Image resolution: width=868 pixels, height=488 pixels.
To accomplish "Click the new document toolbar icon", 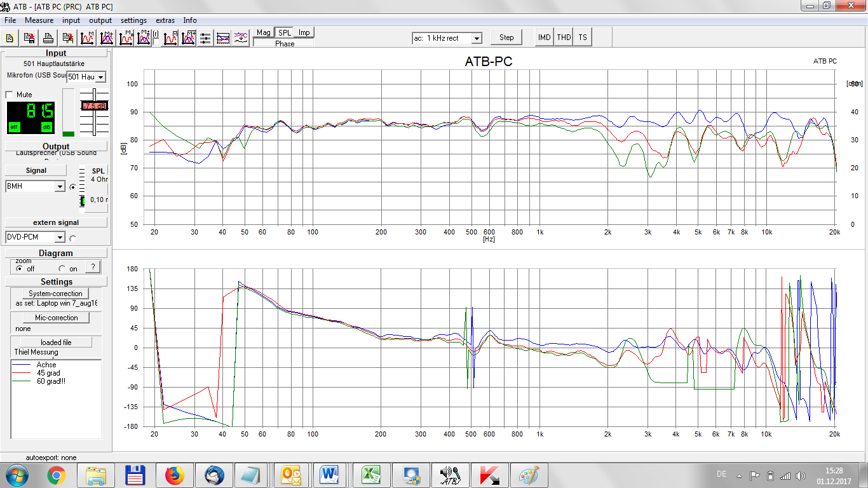I will coord(11,38).
